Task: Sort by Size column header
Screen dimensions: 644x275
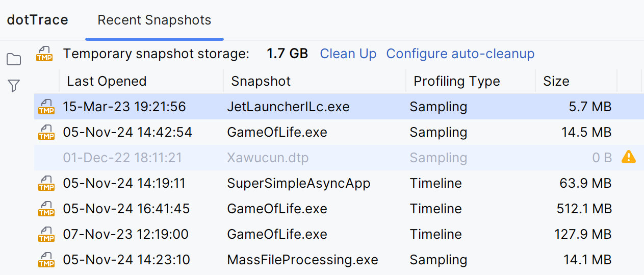Action: [x=556, y=81]
